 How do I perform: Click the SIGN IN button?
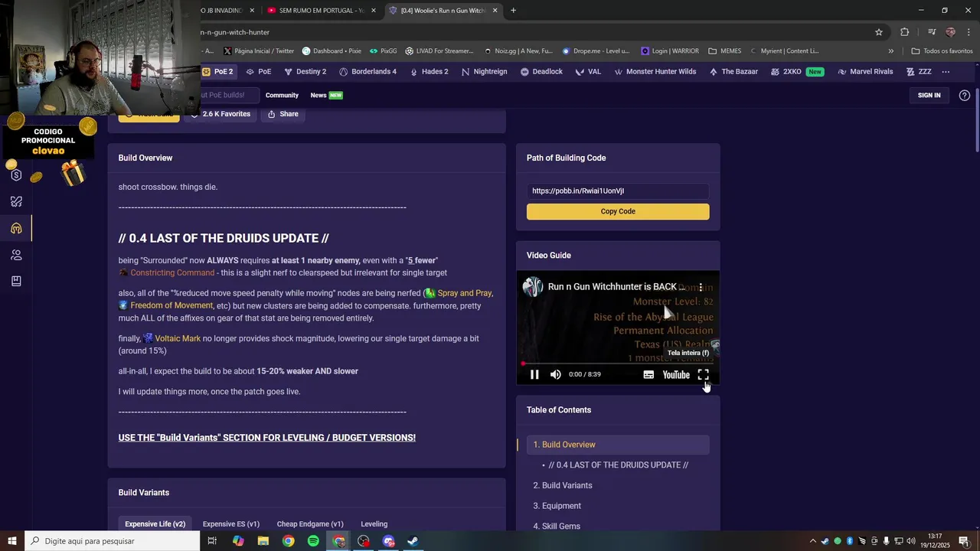click(x=929, y=95)
